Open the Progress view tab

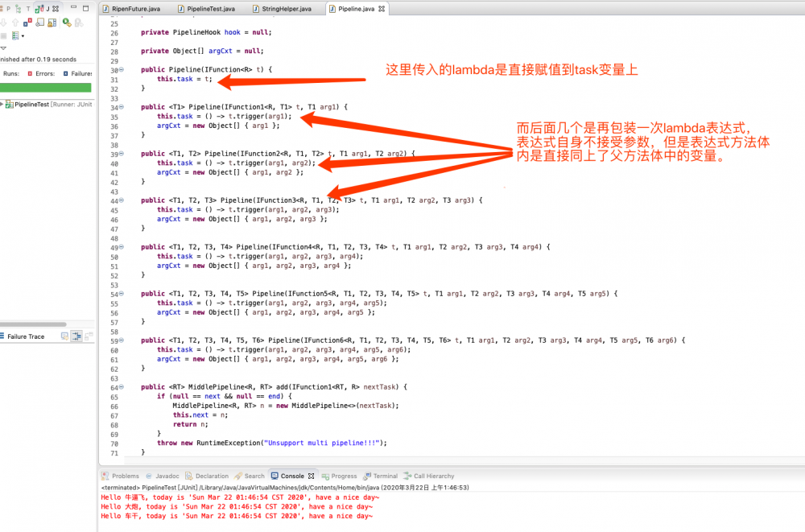click(x=340, y=476)
